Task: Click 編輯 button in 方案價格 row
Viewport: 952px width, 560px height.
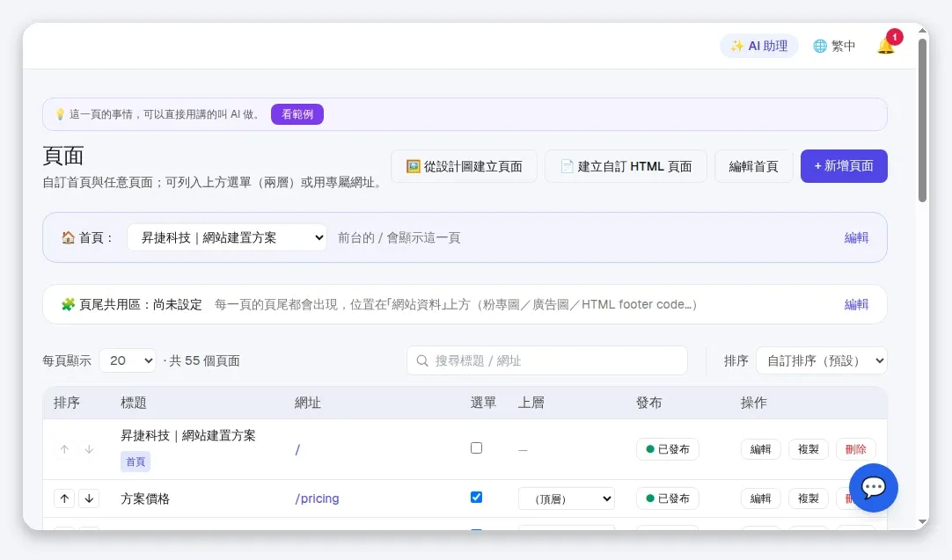Action: tap(761, 498)
